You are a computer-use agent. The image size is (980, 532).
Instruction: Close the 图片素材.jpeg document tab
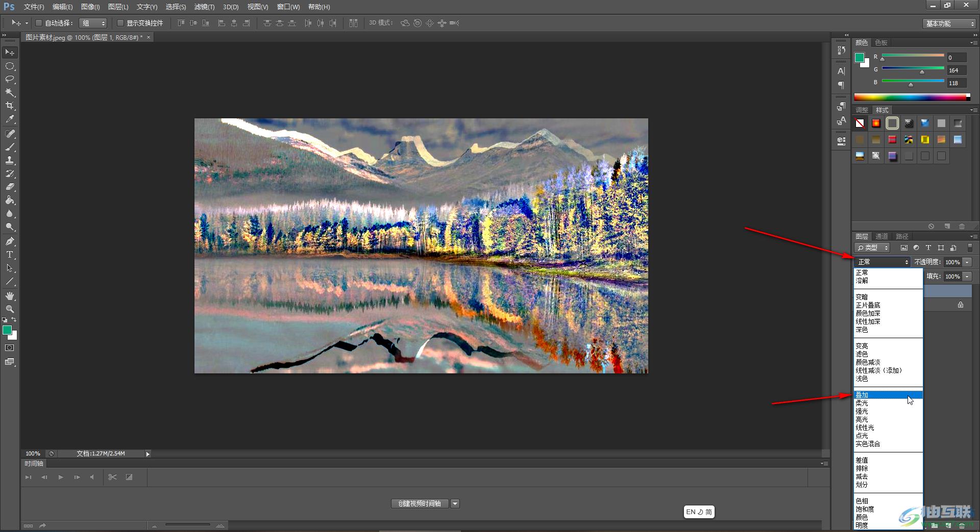point(149,37)
